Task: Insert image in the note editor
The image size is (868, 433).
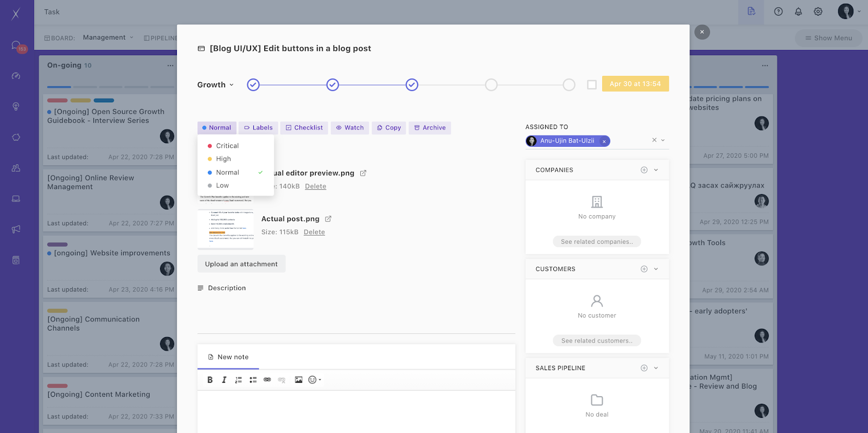Action: tap(298, 380)
